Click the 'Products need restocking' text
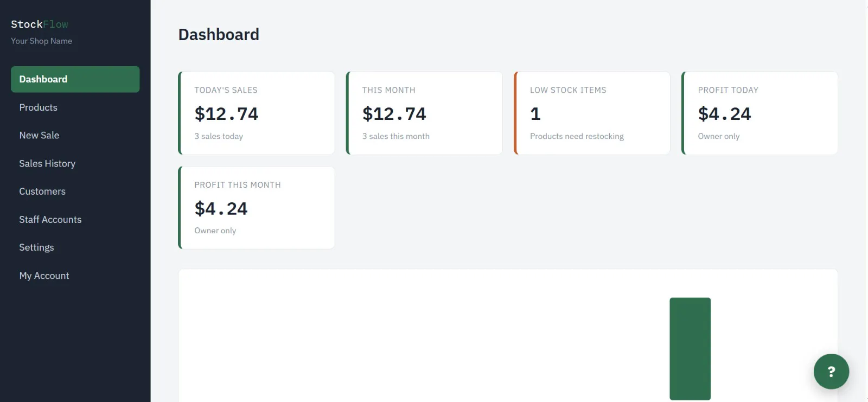868x402 pixels. 577,136
